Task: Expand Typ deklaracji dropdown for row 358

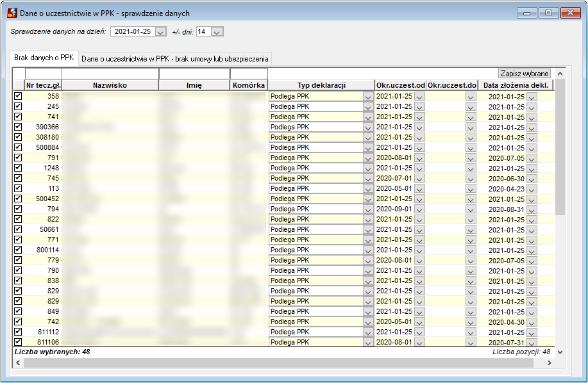Action: pyautogui.click(x=368, y=97)
